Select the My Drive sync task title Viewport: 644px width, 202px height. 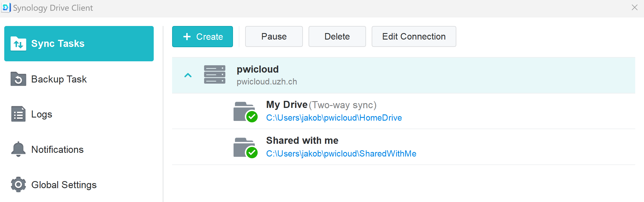coord(287,105)
